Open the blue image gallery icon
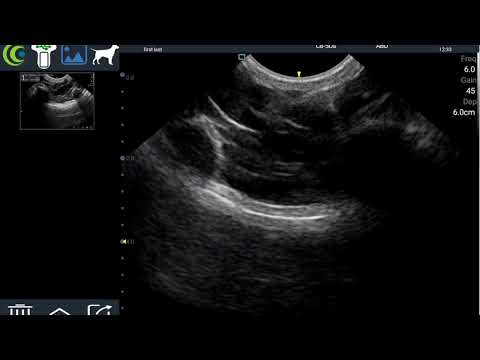Viewport: 480px width, 360px height. pyautogui.click(x=74, y=55)
